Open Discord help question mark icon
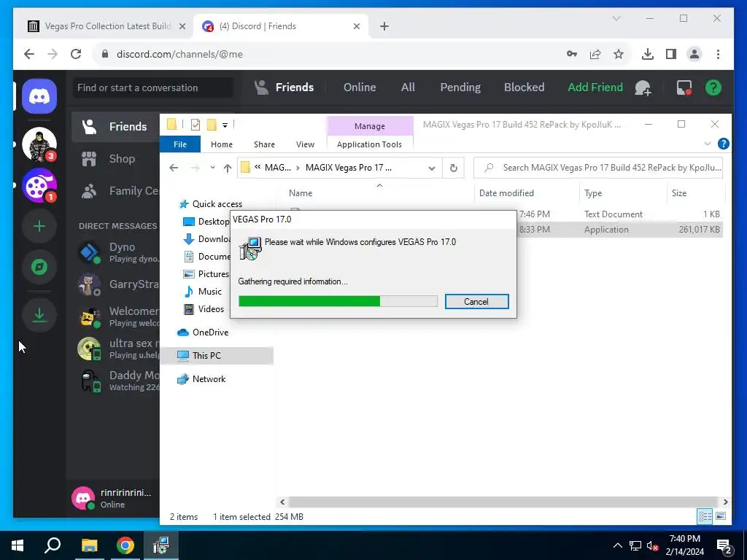Screen dimensions: 747x560 point(713,87)
